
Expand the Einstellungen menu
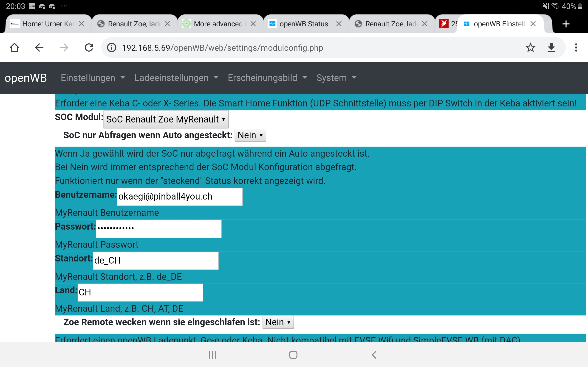pos(93,78)
